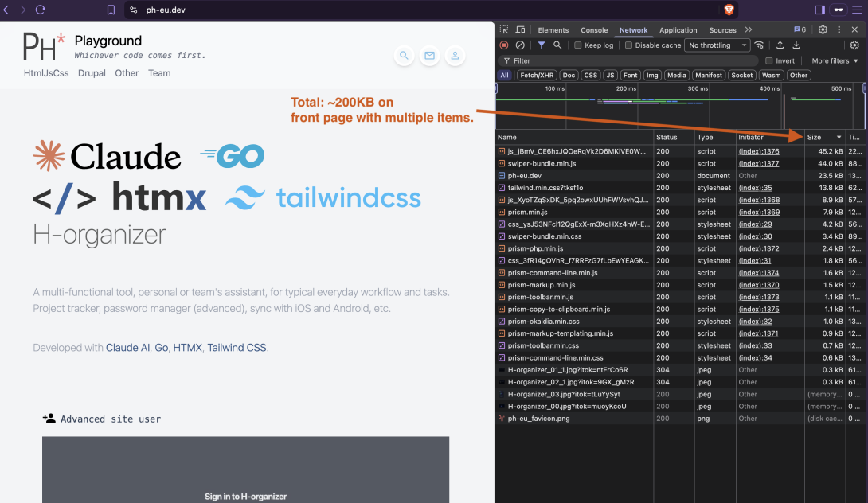Open the browser hamburger menu
Viewport: 868px width, 503px height.
pos(857,10)
